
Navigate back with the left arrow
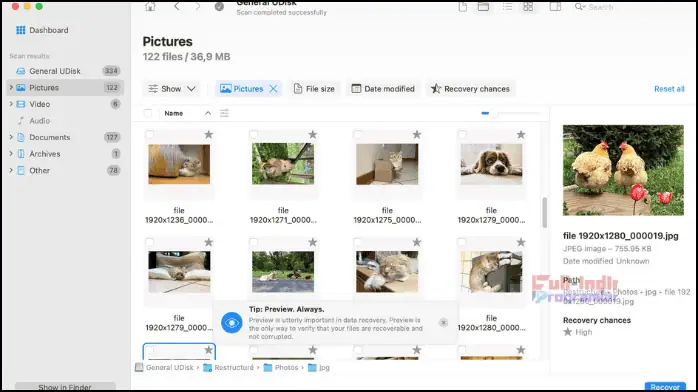177,6
